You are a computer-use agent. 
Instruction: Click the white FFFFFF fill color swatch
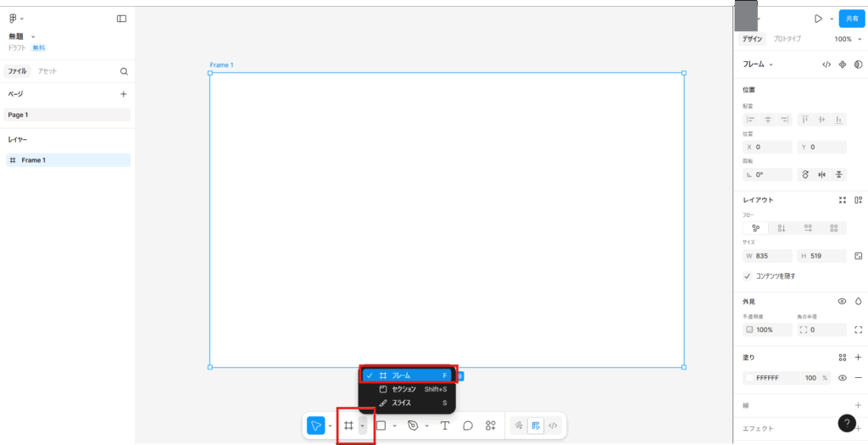pos(749,377)
